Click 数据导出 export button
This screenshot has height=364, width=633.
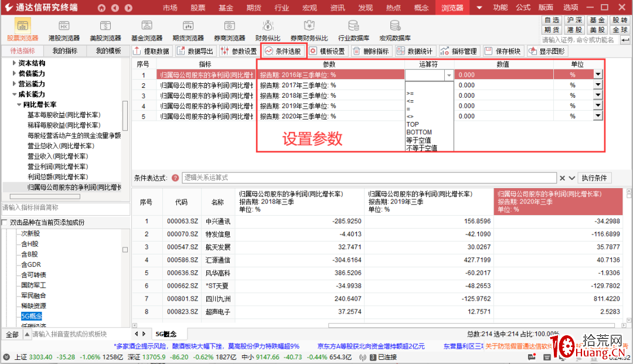pos(195,51)
